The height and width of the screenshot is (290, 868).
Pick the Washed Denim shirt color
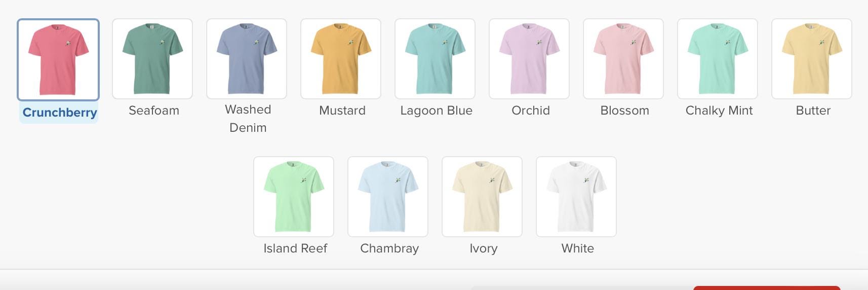click(247, 59)
